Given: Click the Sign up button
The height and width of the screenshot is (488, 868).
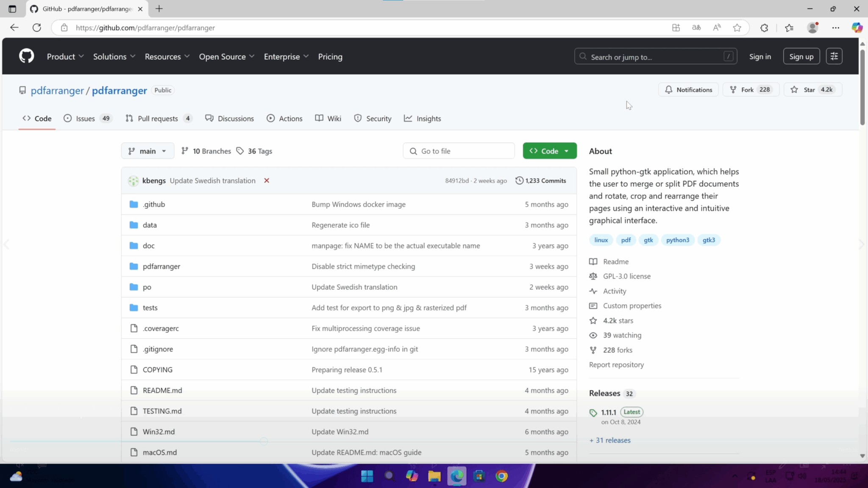Looking at the screenshot, I should click(x=801, y=56).
